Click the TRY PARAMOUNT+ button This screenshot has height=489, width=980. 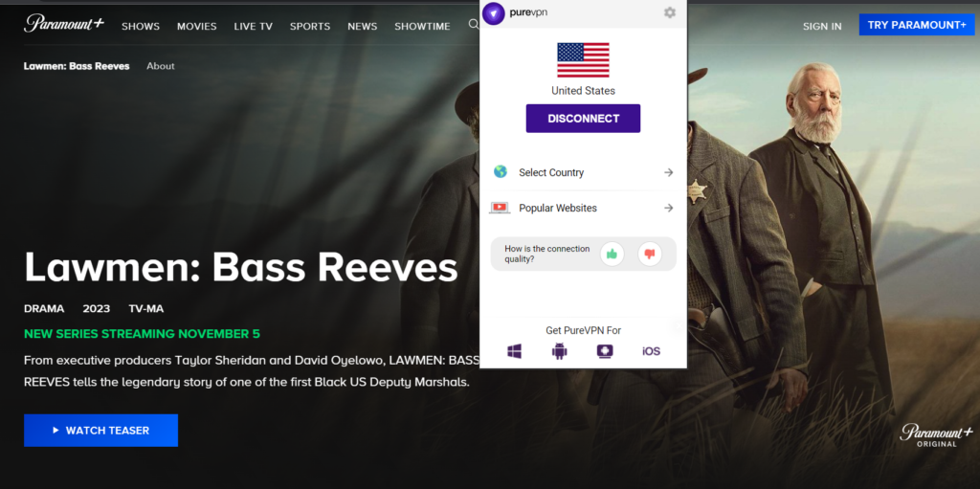(917, 25)
